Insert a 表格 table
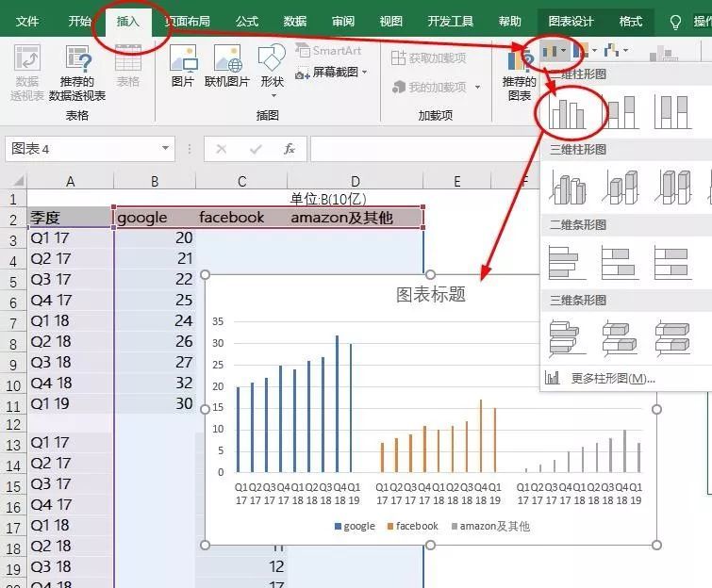The height and width of the screenshot is (588, 712). 128,66
